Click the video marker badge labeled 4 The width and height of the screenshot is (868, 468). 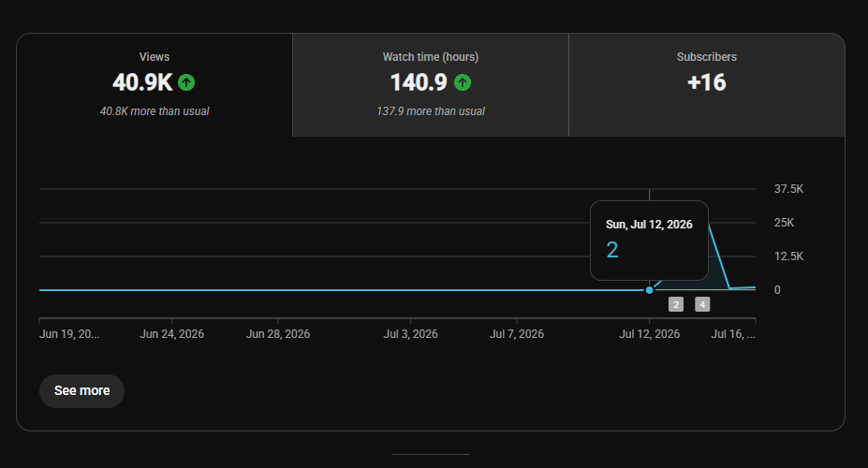[702, 304]
